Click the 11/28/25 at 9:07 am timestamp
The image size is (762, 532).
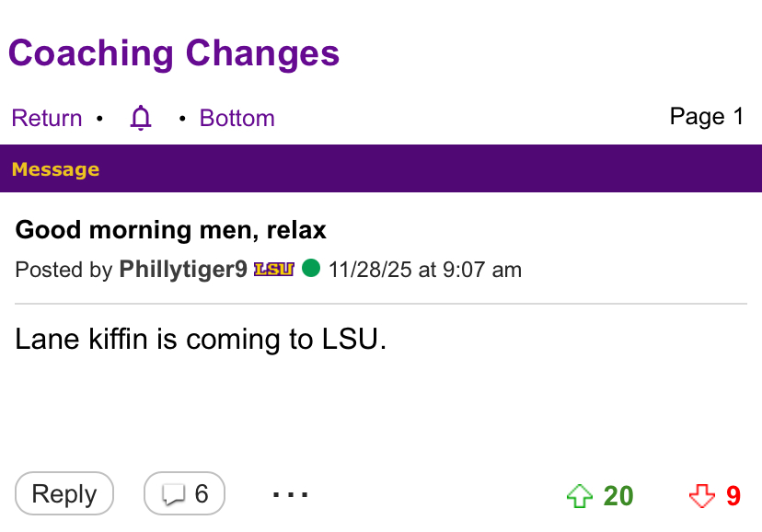point(424,270)
